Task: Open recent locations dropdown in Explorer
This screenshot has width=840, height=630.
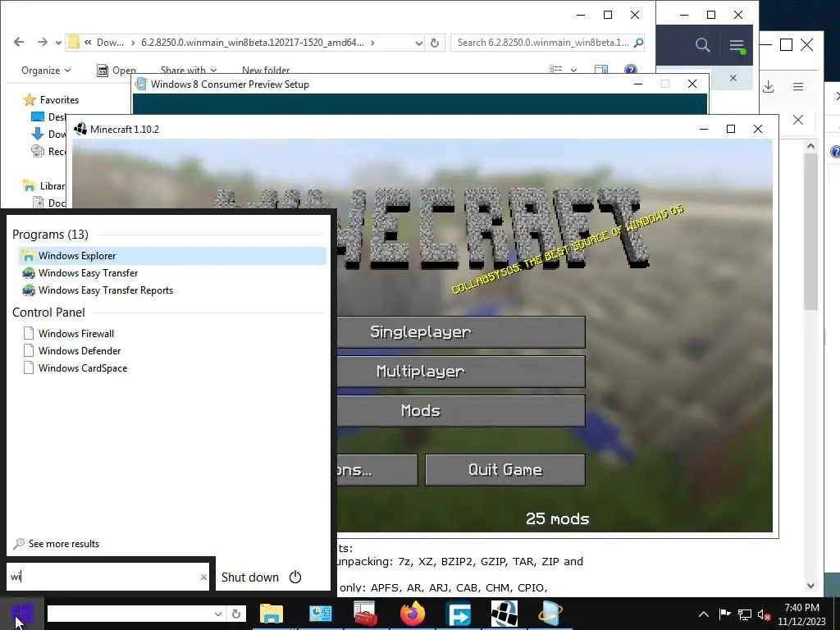Action: [58, 43]
